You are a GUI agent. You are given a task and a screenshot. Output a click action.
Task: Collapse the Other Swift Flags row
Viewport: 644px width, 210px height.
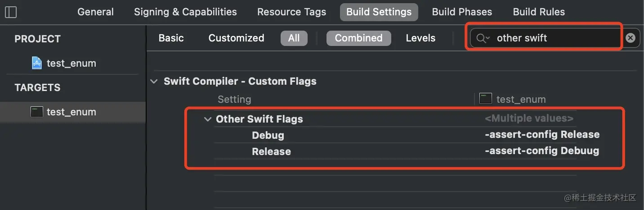(x=207, y=119)
